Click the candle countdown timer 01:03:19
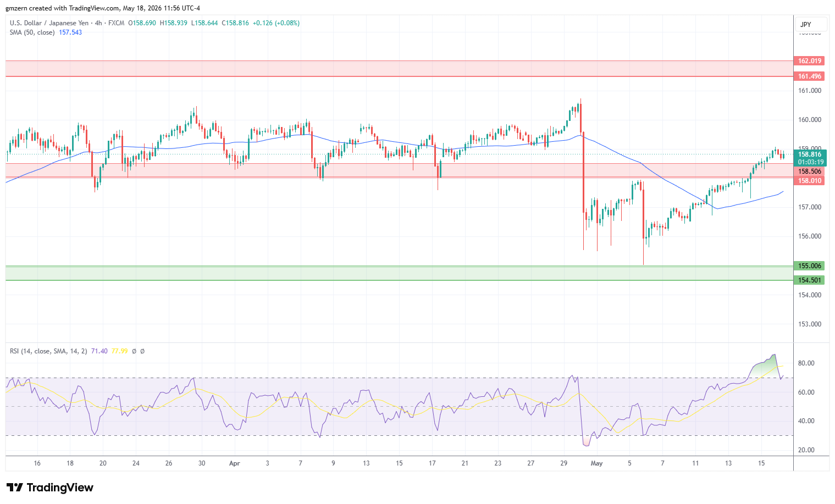Image resolution: width=835 pixels, height=504 pixels. 811,162
